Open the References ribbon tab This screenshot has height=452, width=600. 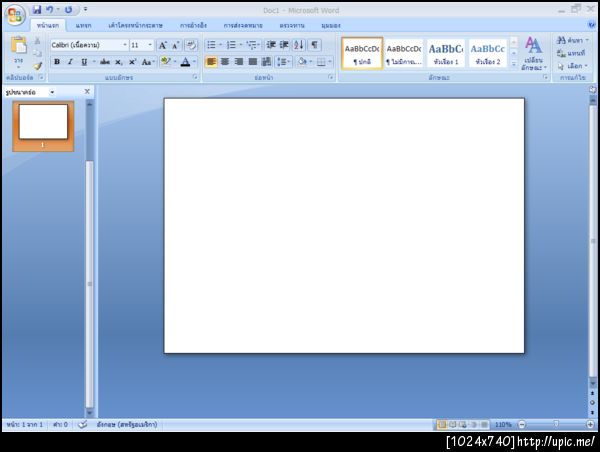coord(193,25)
